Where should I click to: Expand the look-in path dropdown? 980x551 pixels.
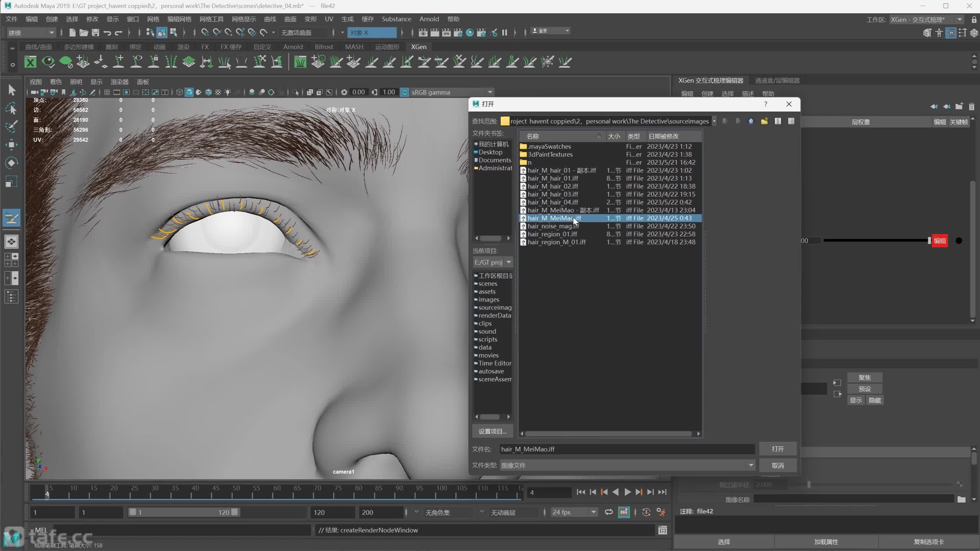pos(714,121)
